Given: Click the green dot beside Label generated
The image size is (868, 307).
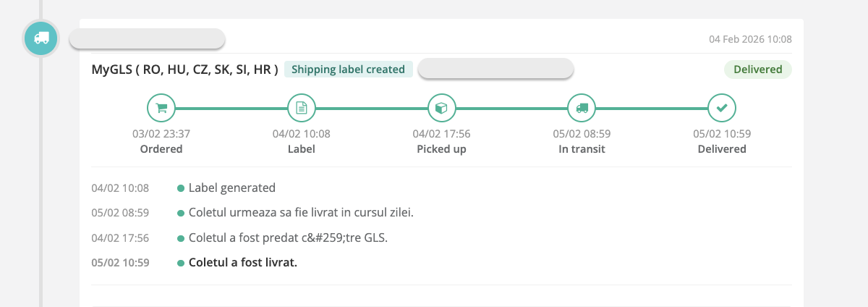Looking at the screenshot, I should [x=181, y=188].
